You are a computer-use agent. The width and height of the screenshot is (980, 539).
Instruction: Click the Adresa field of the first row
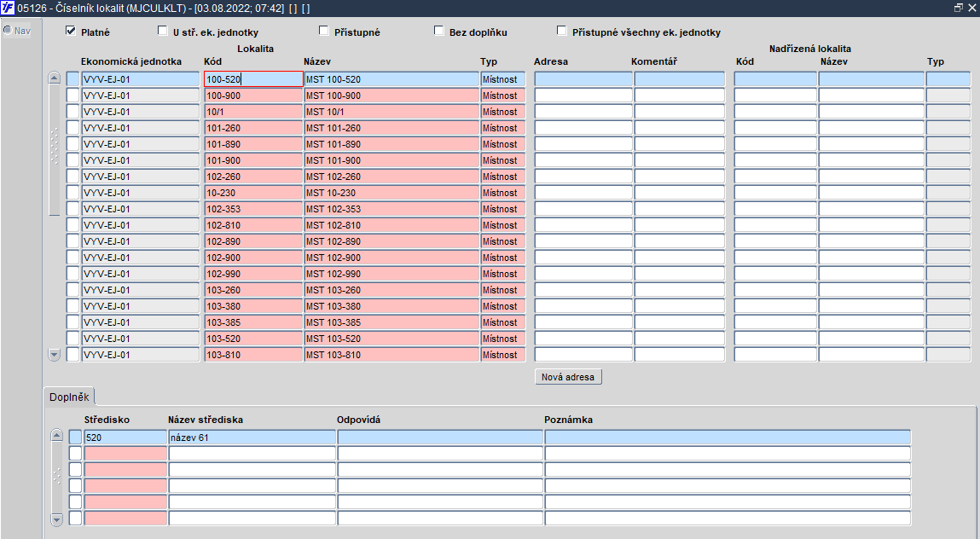point(583,79)
